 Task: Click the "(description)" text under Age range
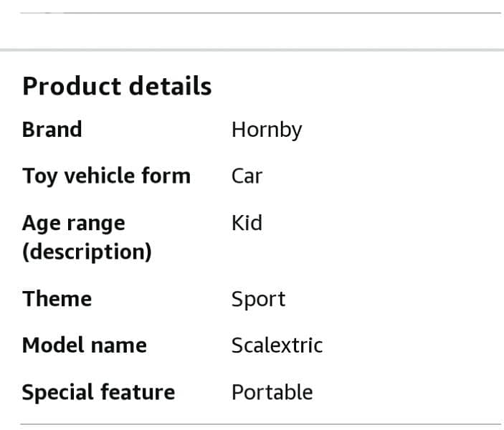[87, 252]
